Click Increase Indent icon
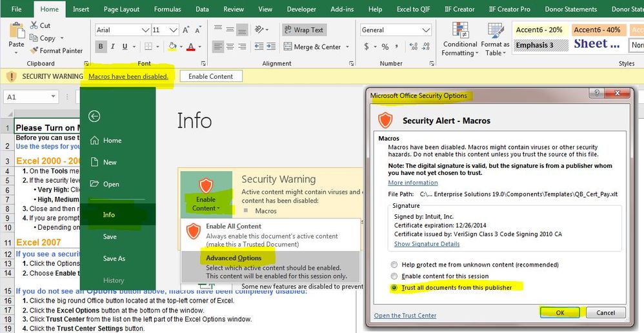Screen dimensions: 644x333 (271, 46)
